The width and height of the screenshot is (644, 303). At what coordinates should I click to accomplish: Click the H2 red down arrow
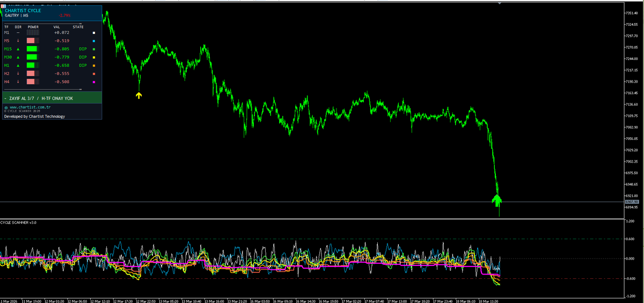coord(18,73)
